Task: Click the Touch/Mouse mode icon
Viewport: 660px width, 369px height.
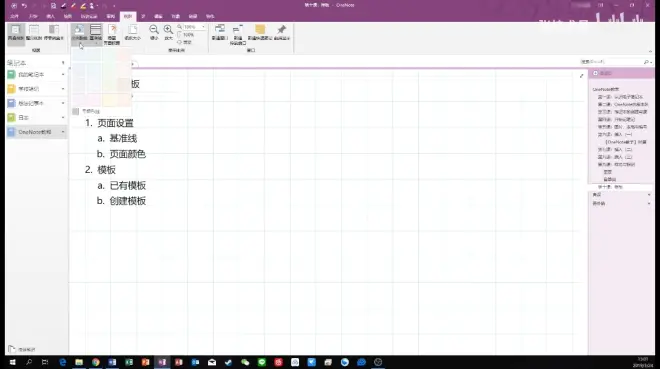Action: 92,5
